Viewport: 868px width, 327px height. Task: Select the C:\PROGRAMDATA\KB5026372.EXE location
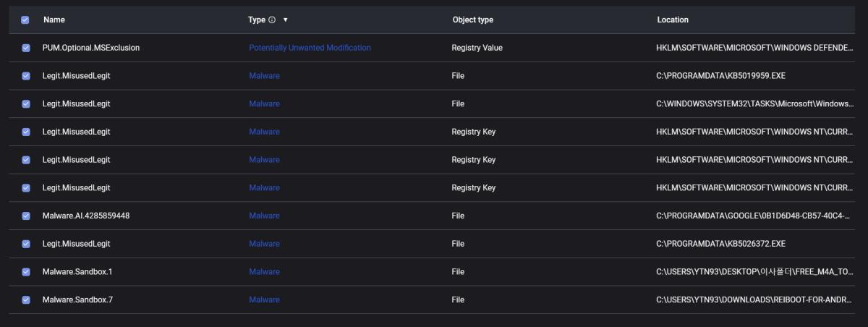pos(720,244)
